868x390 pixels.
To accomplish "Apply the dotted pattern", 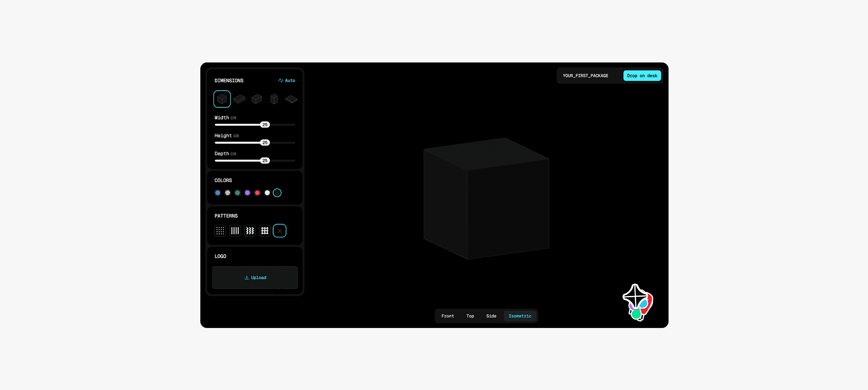I will tap(220, 231).
